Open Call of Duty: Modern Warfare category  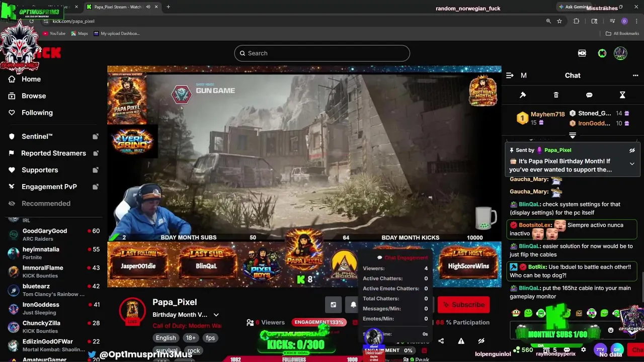tap(187, 326)
